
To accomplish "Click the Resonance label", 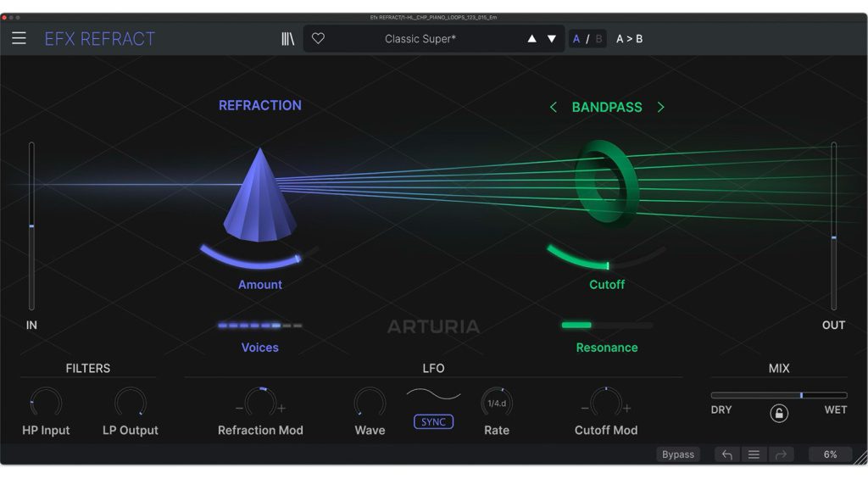I will [607, 348].
